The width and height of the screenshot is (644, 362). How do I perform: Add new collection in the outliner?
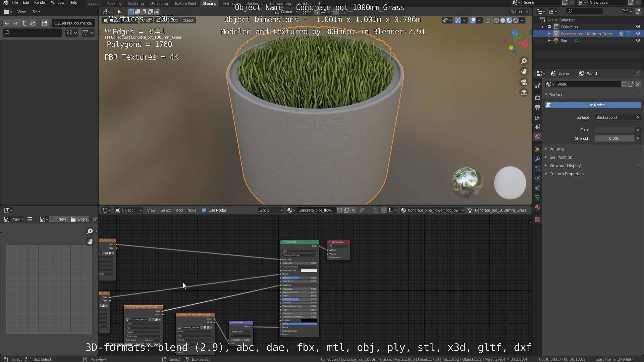click(x=638, y=11)
